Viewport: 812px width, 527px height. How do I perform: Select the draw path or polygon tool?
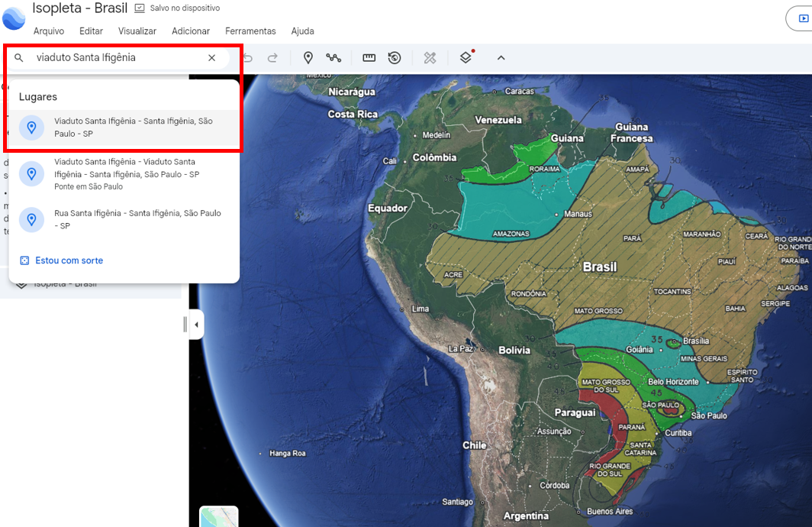(x=333, y=58)
